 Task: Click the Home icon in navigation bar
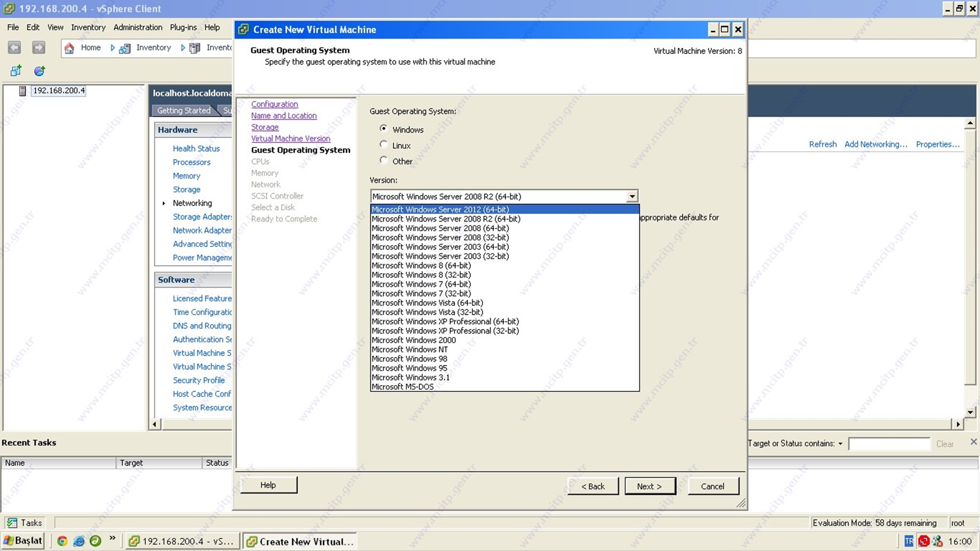coord(69,48)
